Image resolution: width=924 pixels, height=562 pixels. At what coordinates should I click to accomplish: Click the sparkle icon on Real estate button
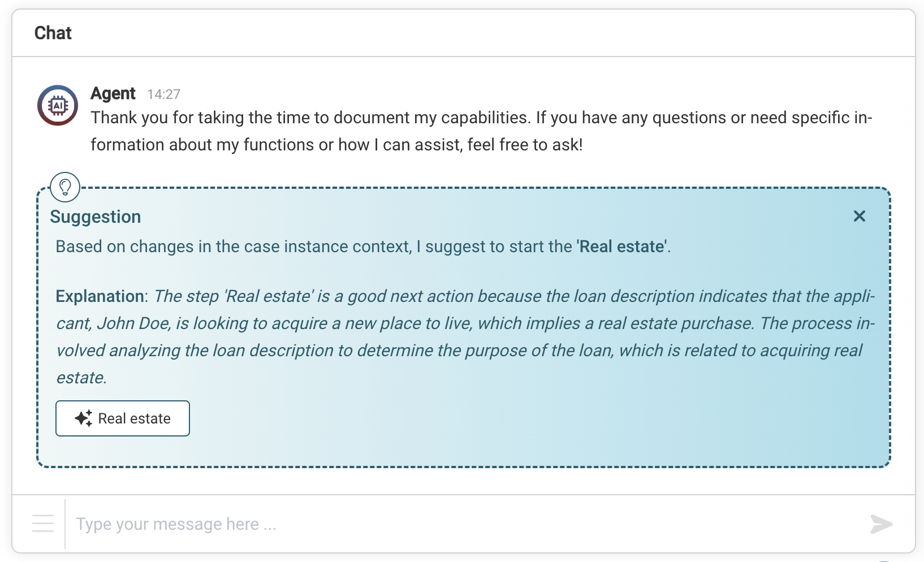pyautogui.click(x=83, y=418)
